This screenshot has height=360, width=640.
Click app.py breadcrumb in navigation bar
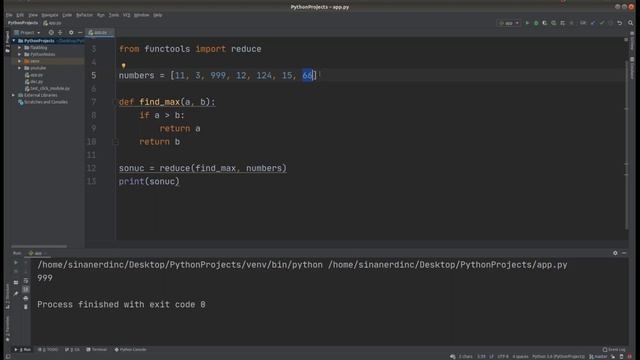tap(52, 23)
